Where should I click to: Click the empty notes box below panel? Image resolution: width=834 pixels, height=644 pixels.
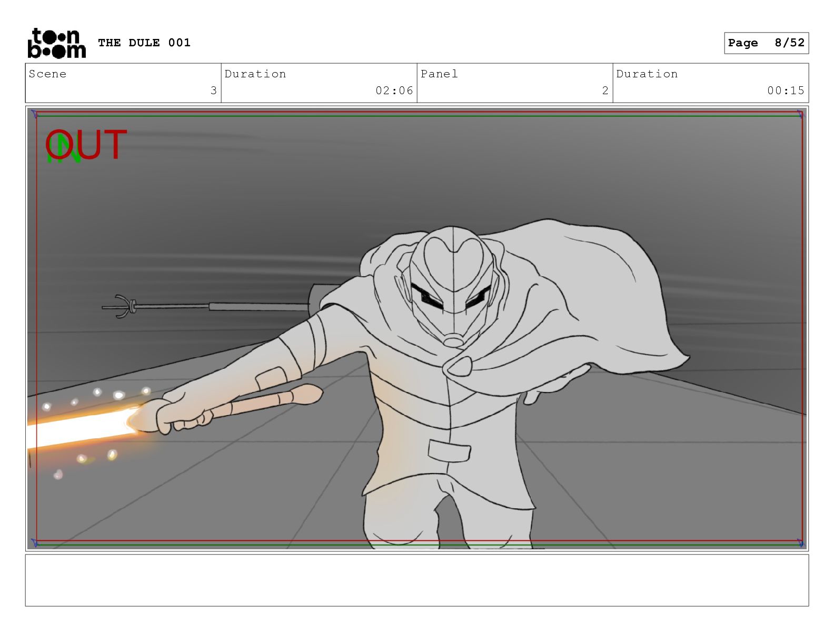pos(416,580)
